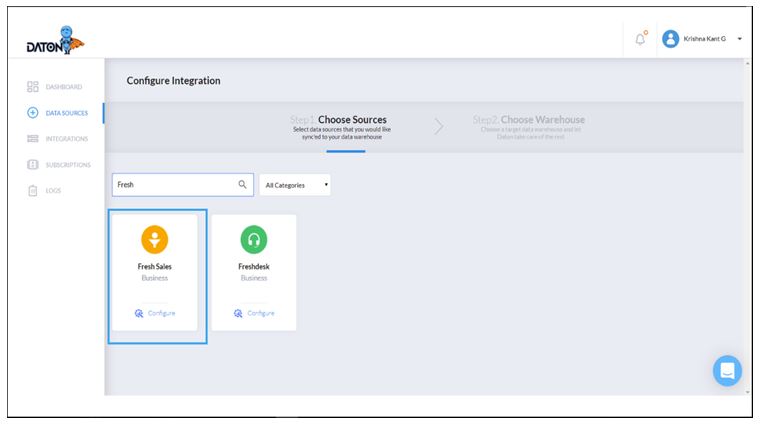Click the Fresh Sales orange funnel icon
The height and width of the screenshot is (424, 760).
tap(154, 238)
